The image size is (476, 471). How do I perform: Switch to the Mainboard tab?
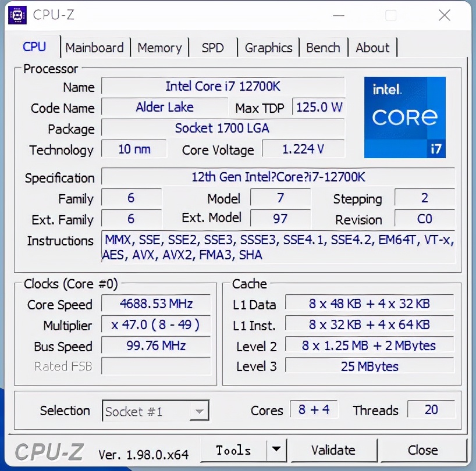pos(95,48)
